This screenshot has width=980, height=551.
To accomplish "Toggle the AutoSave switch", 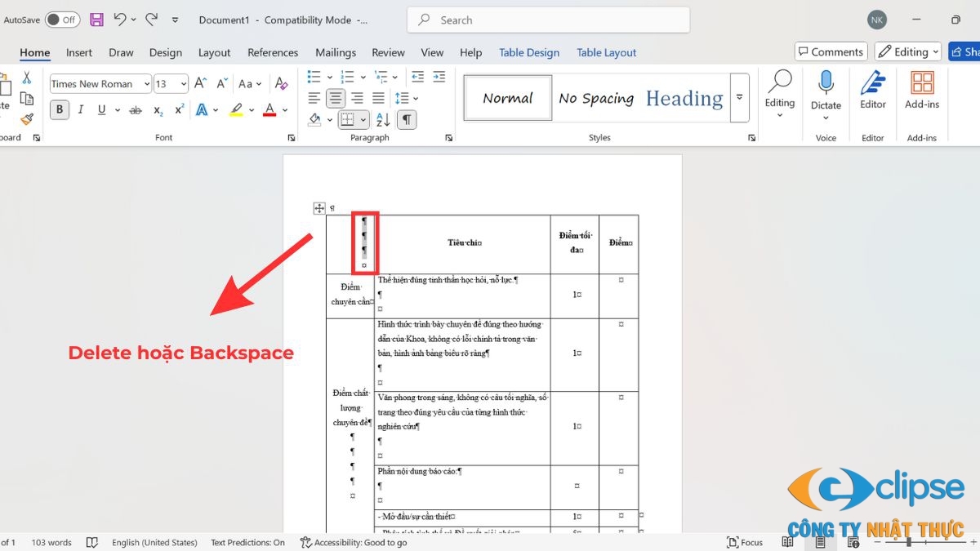I will click(62, 20).
